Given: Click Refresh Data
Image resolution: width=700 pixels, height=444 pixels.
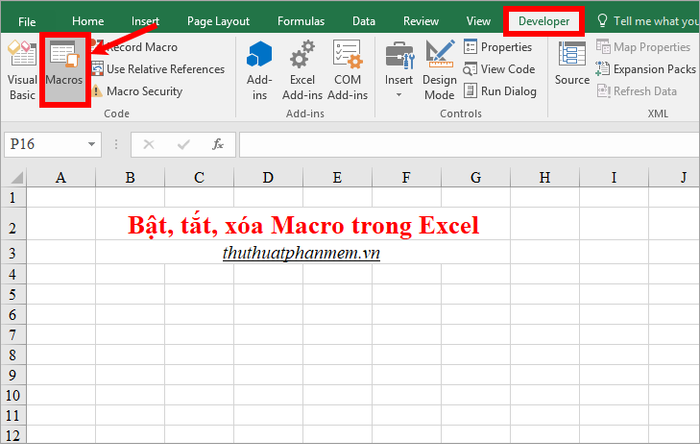Looking at the screenshot, I should (637, 91).
